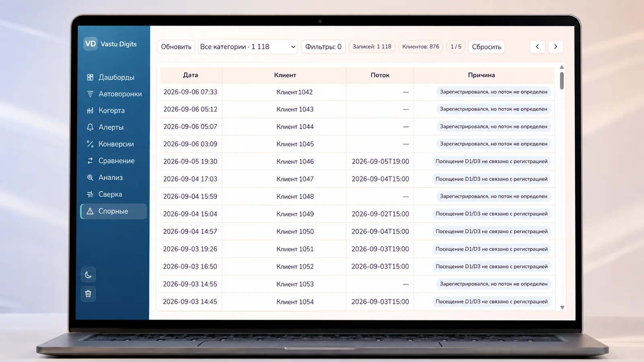Select the Спорные menu item

[x=114, y=211]
